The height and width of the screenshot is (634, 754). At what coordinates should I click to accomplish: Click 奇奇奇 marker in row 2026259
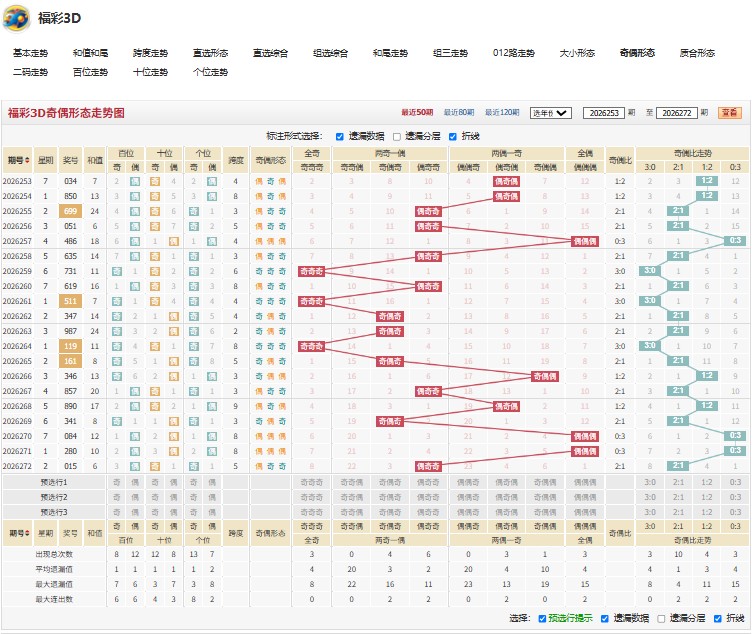[x=312, y=271]
